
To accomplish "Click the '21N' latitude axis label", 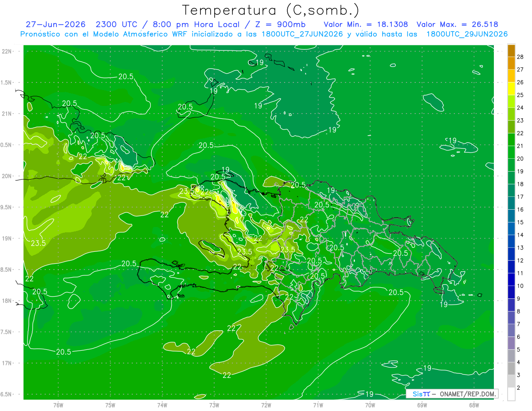I will tap(8, 114).
